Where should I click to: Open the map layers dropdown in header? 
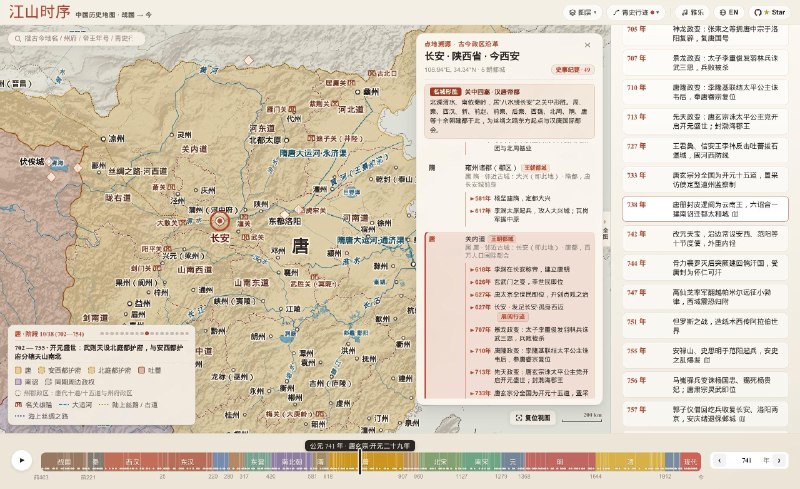click(582, 12)
